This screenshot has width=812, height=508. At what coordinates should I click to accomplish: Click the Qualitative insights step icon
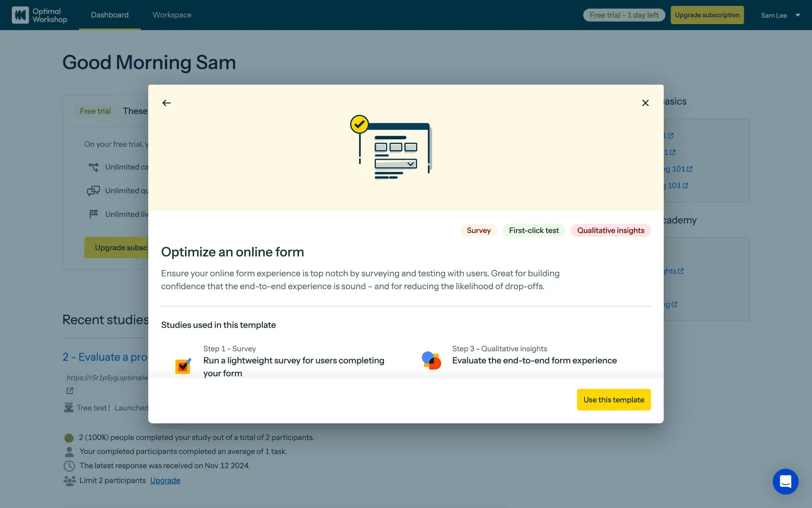pyautogui.click(x=431, y=361)
